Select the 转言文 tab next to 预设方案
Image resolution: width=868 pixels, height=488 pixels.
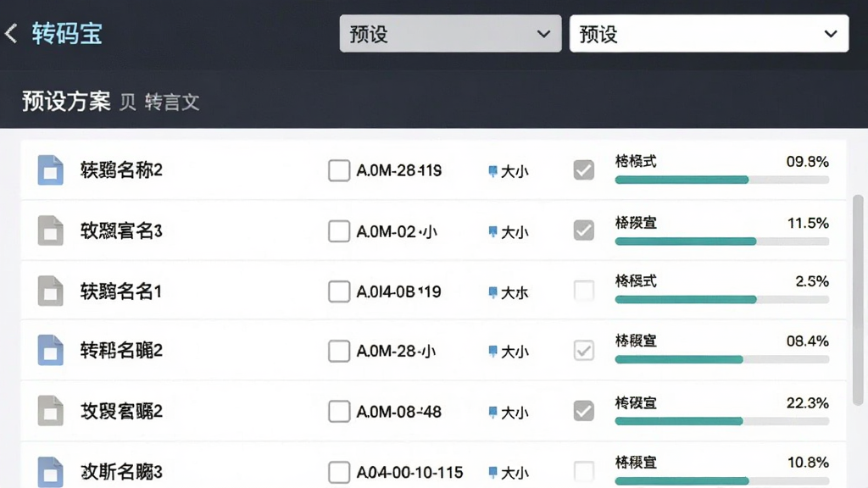tap(172, 102)
